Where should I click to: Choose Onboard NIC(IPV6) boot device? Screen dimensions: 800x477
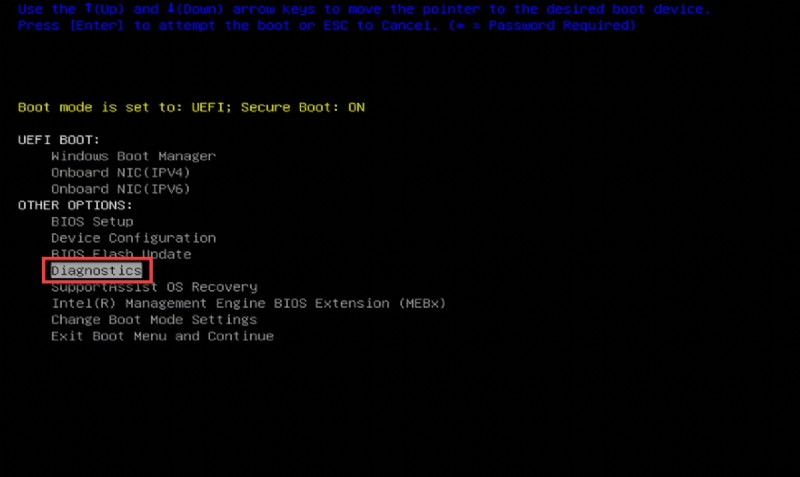[120, 188]
